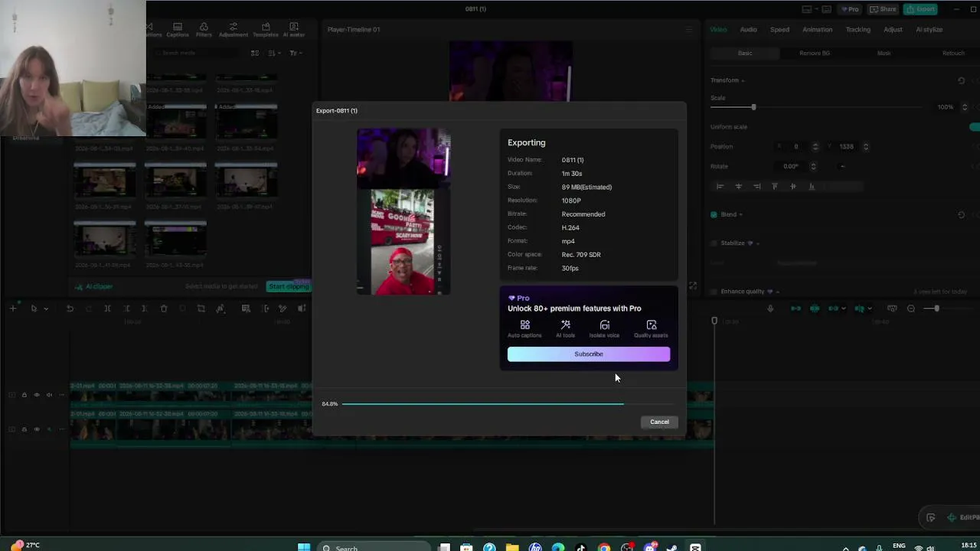
Task: Open the selection tool dropdown arrow
Action: coord(46,308)
